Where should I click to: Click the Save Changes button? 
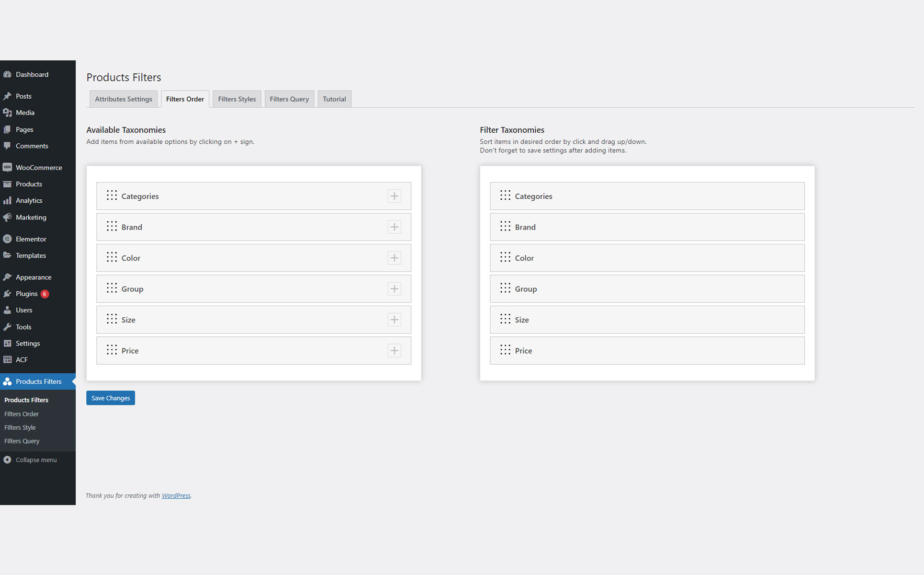pos(111,398)
